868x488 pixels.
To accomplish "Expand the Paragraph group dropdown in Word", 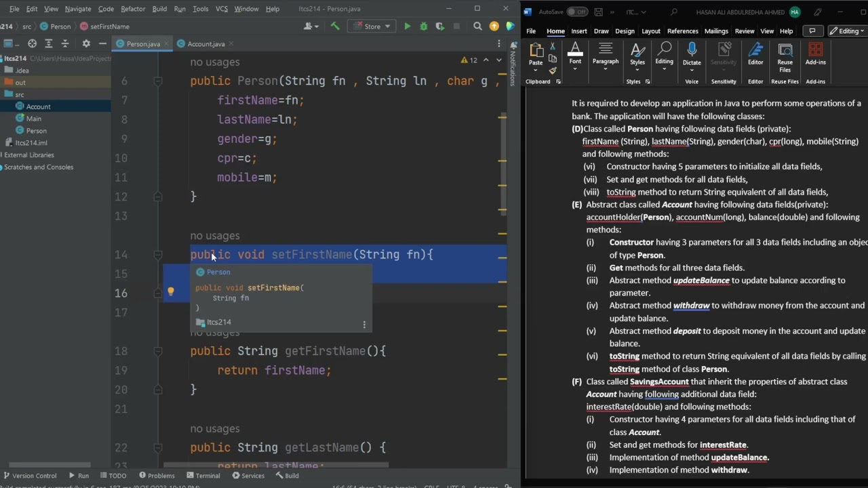I will tap(606, 68).
